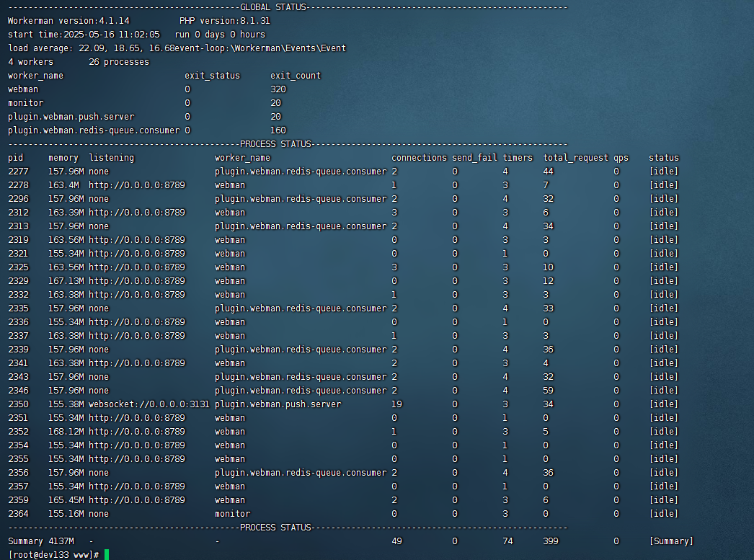Click the status column header
754x560 pixels.
[x=664, y=158]
